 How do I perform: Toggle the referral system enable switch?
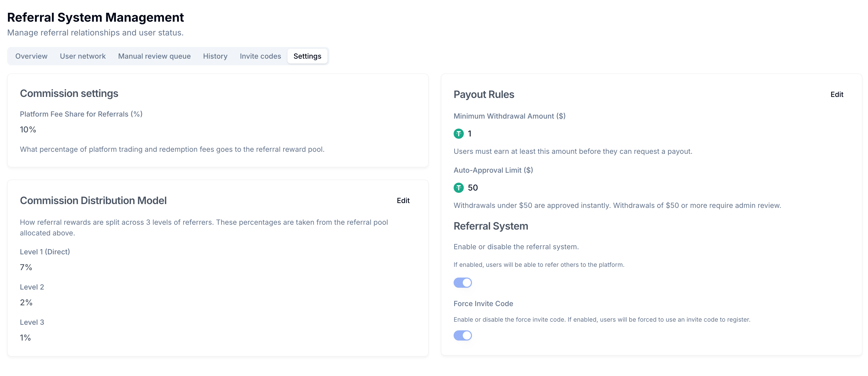click(462, 283)
